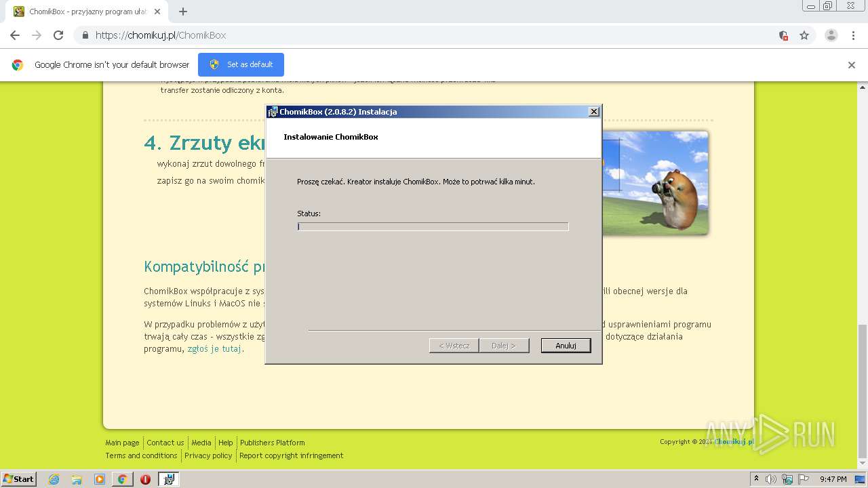868x488 pixels.
Task: Open the Privacy policy link
Action: [208, 455]
